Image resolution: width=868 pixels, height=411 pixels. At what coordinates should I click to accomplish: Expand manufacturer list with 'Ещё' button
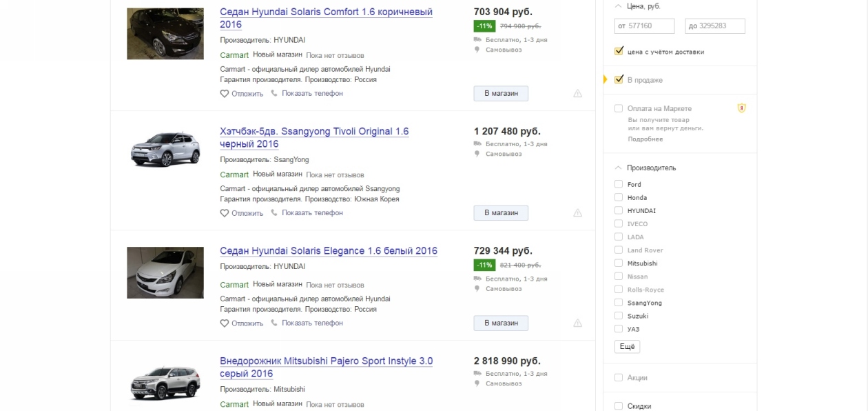(627, 347)
